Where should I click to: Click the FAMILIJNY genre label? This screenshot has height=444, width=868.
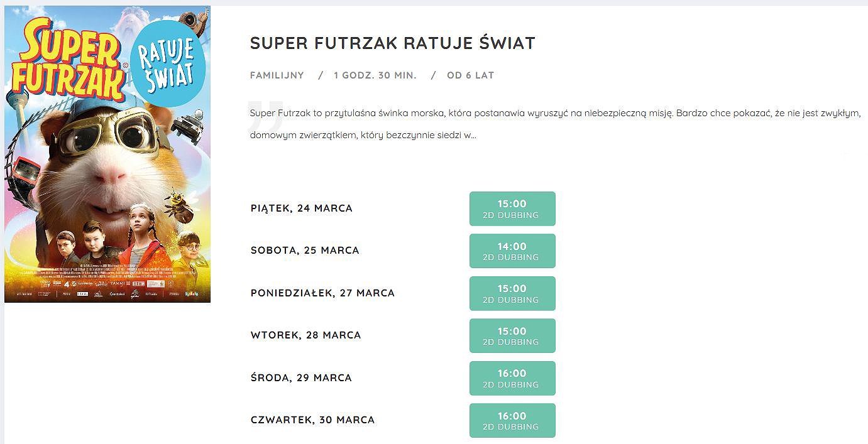tap(277, 75)
